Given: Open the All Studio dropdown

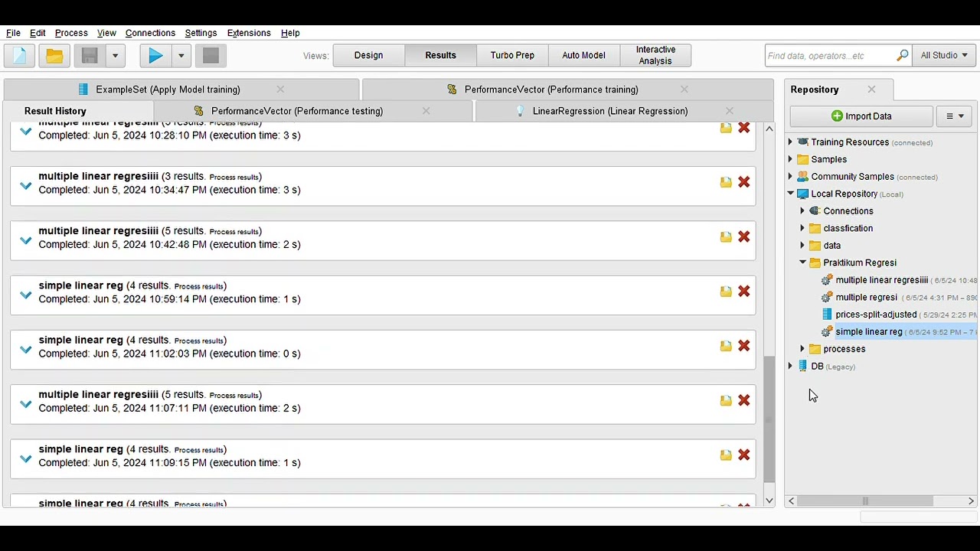Looking at the screenshot, I should pyautogui.click(x=945, y=55).
